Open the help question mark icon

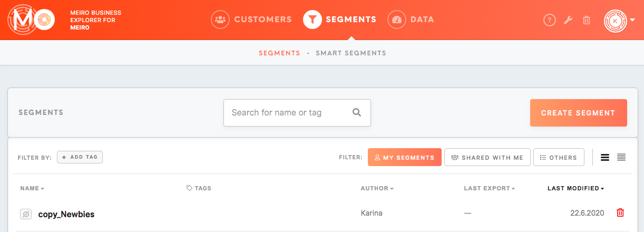click(550, 20)
